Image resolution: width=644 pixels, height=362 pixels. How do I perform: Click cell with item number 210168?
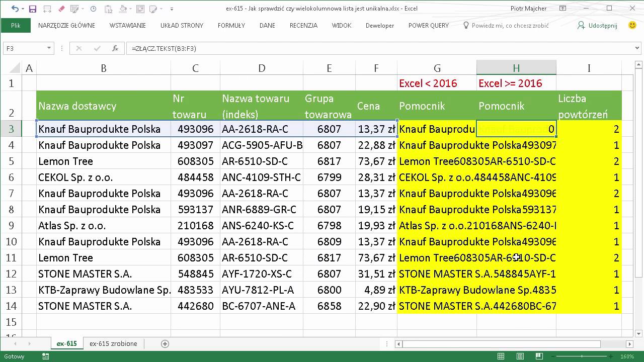pyautogui.click(x=195, y=226)
